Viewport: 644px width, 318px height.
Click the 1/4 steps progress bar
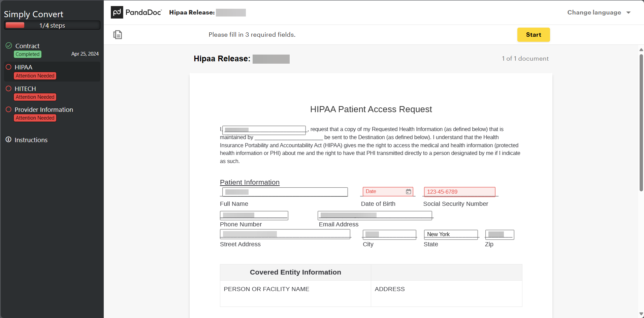click(52, 25)
